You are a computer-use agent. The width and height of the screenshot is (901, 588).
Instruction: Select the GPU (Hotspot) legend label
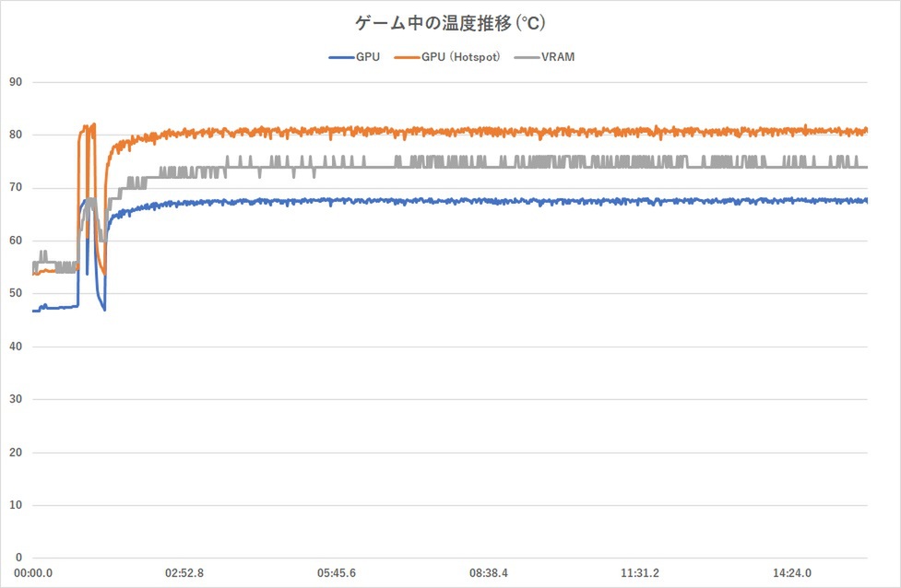(x=461, y=57)
